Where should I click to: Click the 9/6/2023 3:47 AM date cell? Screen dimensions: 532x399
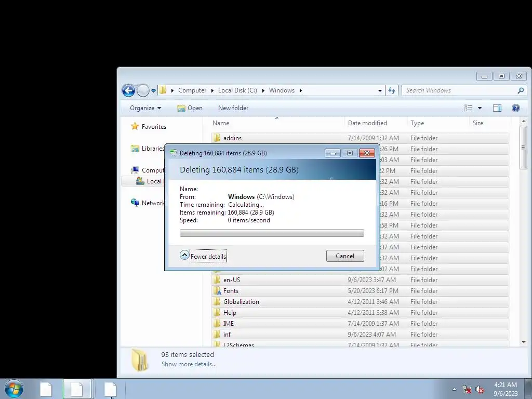(371, 280)
